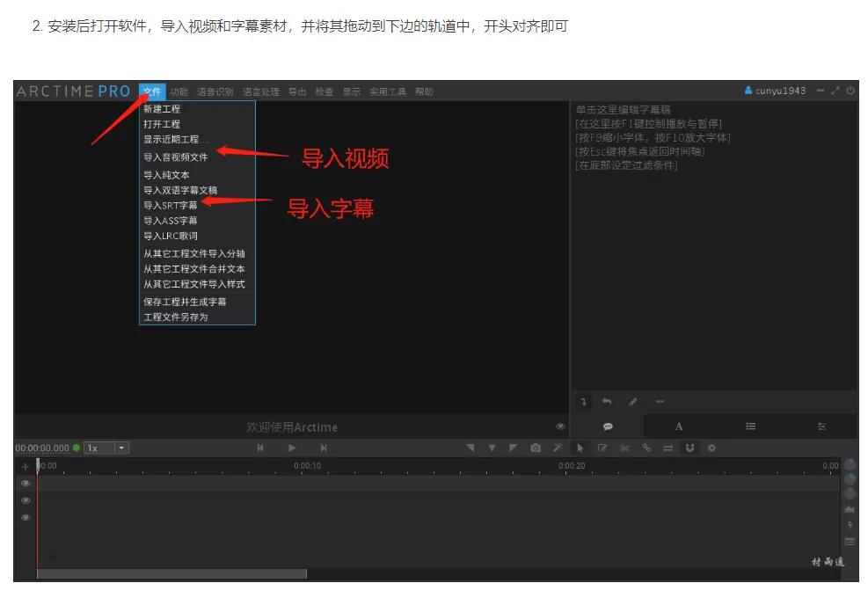Screen dimensions: 868x605
Task: Click the green status dot beside timecode
Action: [x=77, y=448]
